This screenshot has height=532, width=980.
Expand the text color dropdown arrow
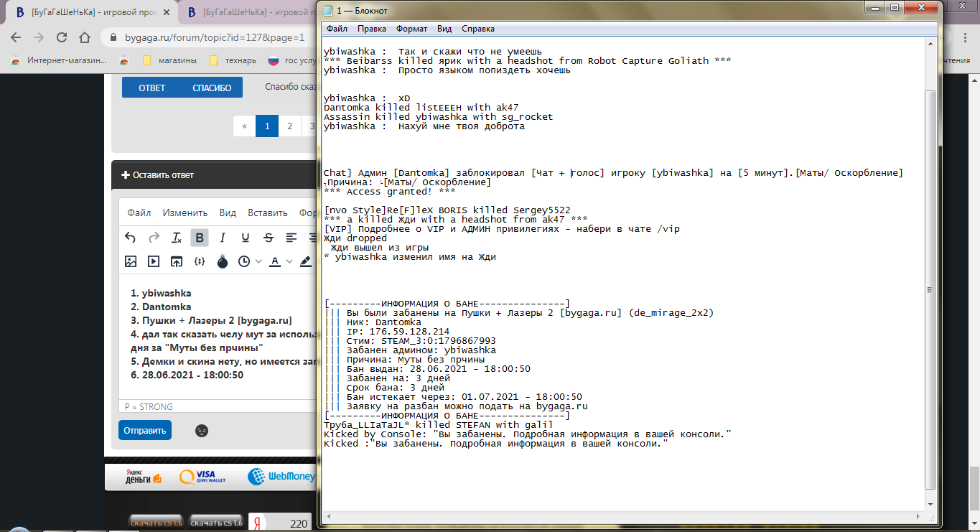click(289, 262)
